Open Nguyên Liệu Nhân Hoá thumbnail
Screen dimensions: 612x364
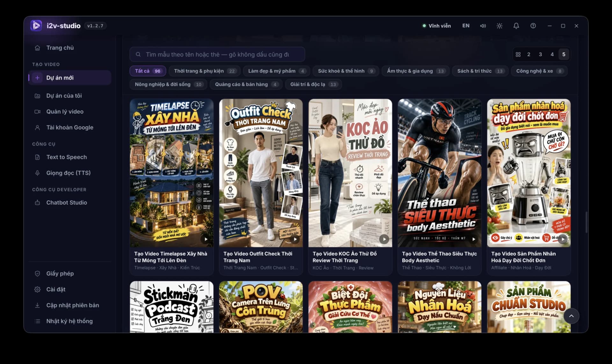click(440, 307)
